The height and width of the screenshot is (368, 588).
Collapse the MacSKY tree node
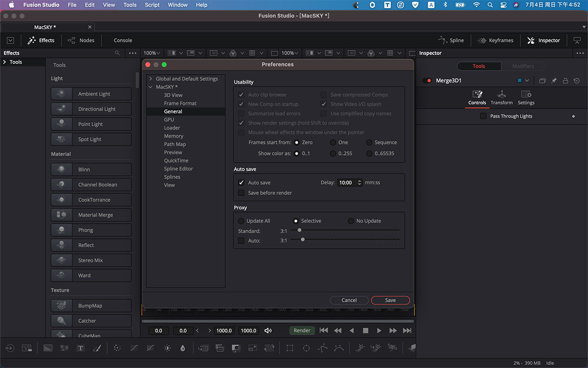click(x=150, y=87)
